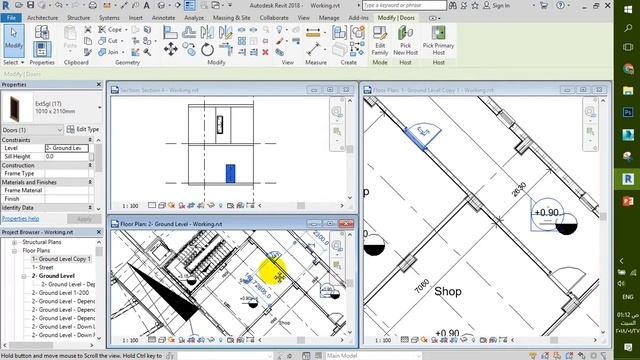Viewport: 640px width, 360px height.
Task: Collapse the Constraints property group
Action: [90, 140]
